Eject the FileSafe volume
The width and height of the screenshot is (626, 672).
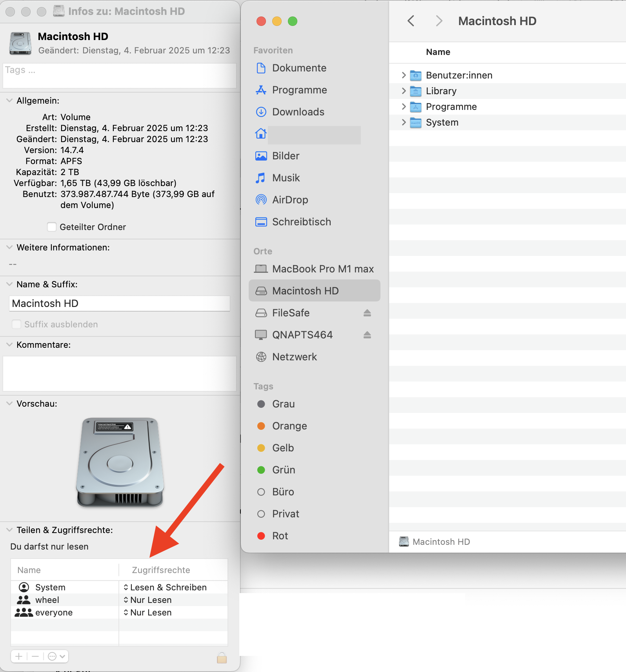367,313
